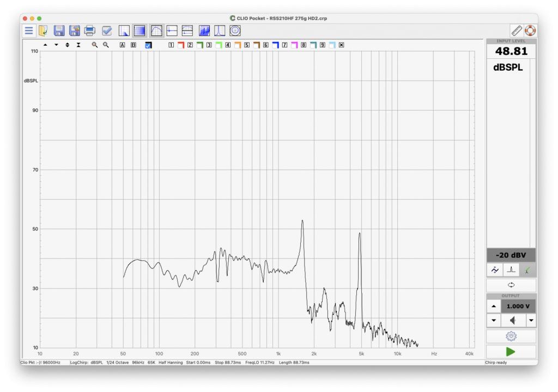The height and width of the screenshot is (392, 558).
Task: Select the dense blue lines measurement icon
Action: (139, 31)
